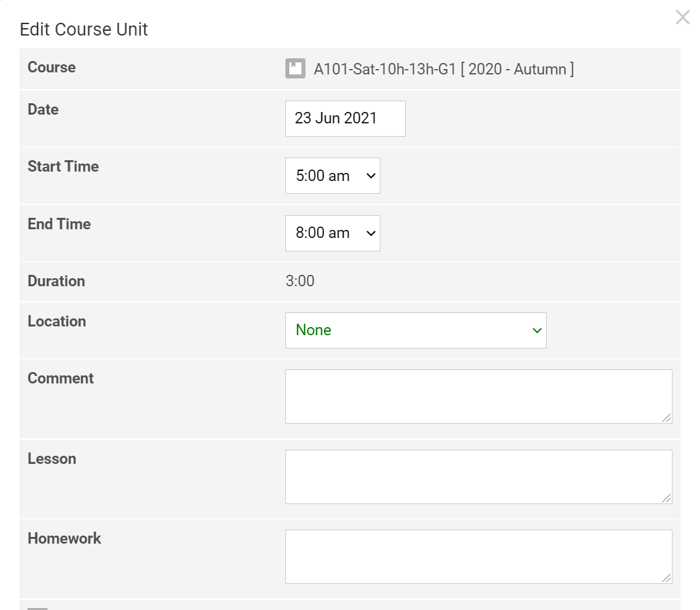Click the Lesson box resize handle

667,498
